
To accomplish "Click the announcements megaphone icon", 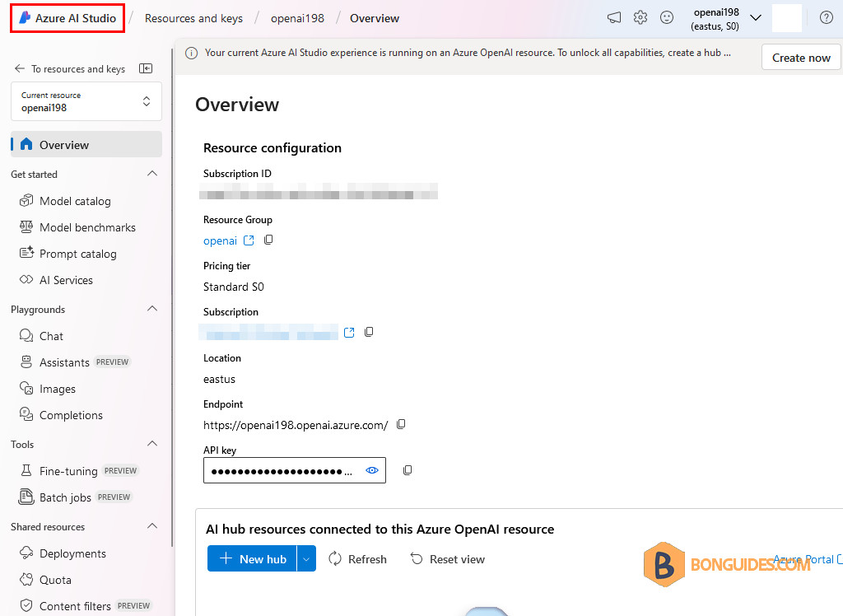I will pyautogui.click(x=614, y=18).
